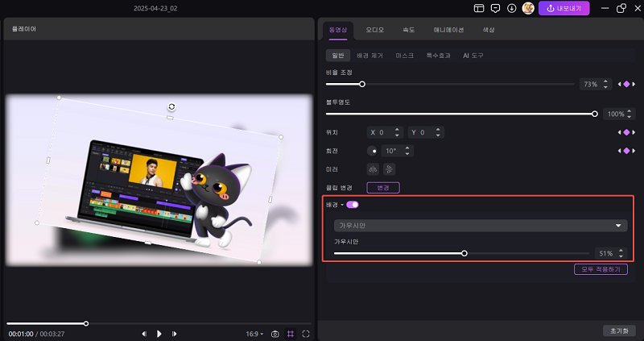This screenshot has width=644, height=341.
Task: Add keyframe diamond for 위치
Action: [x=626, y=132]
